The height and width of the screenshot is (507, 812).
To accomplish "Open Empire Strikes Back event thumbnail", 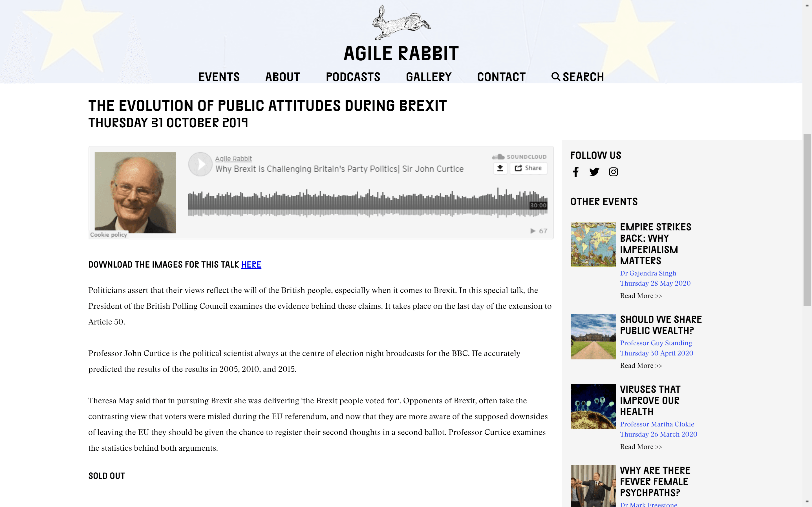I will (x=593, y=244).
